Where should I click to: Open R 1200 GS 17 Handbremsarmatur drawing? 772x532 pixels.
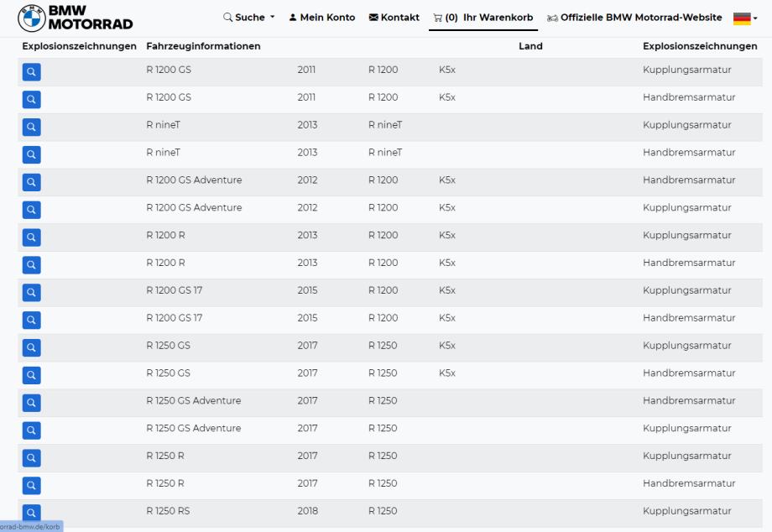(x=31, y=321)
